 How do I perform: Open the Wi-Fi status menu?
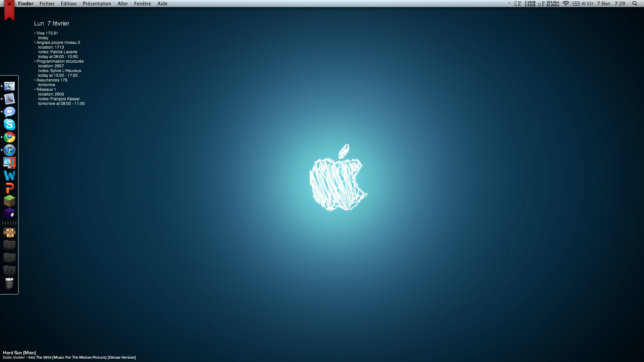pos(566,4)
